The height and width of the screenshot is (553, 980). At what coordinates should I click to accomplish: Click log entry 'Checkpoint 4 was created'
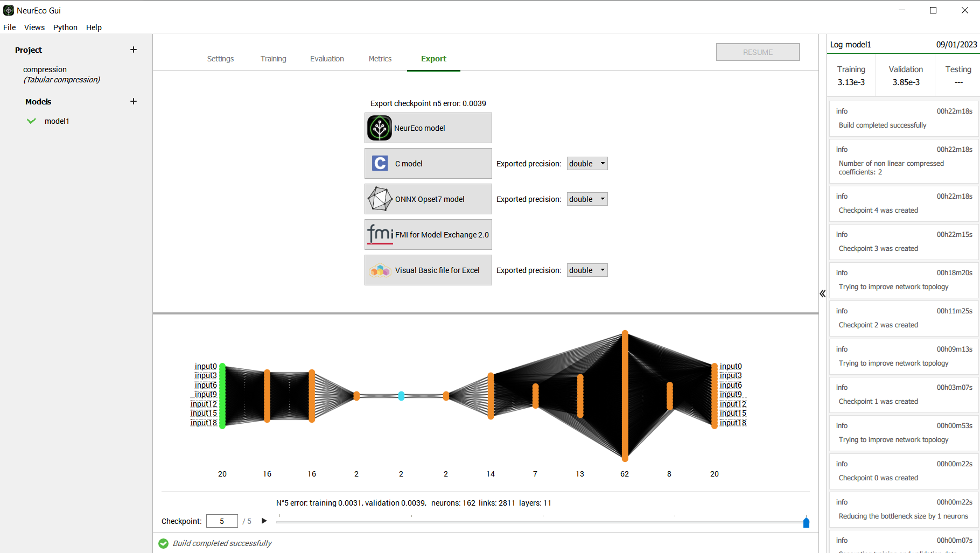tap(904, 204)
